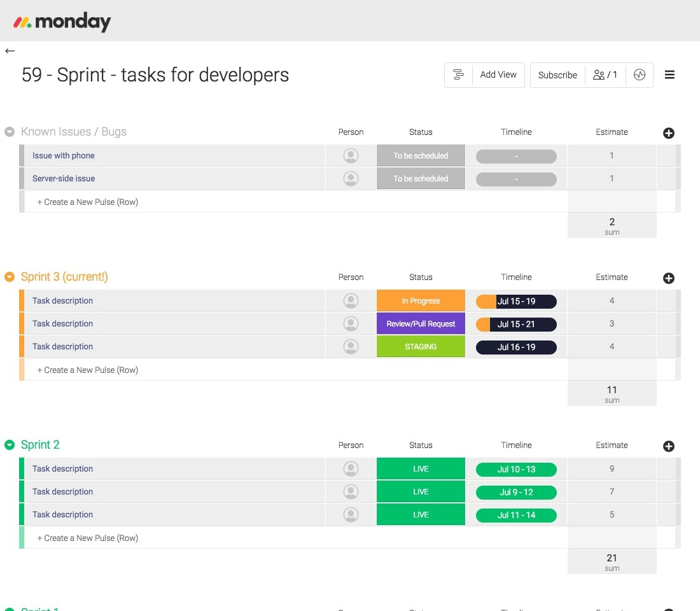Assign a person to Server-side issue
The height and width of the screenshot is (611, 700).
tap(351, 179)
